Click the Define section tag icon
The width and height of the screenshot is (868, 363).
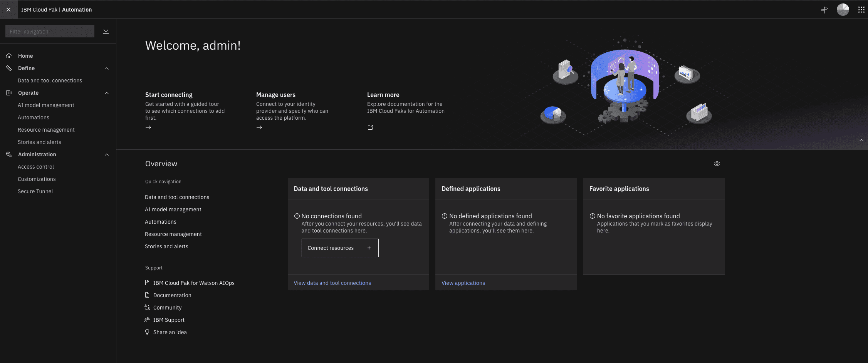point(9,68)
